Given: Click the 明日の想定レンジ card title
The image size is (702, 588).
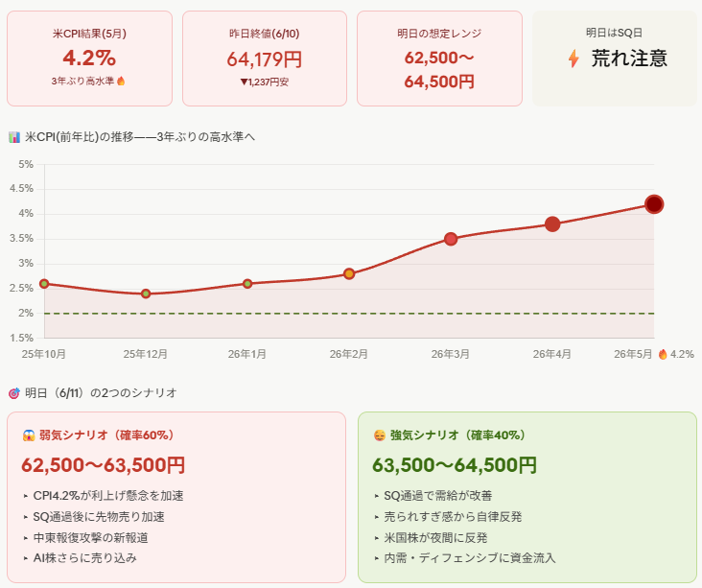Looking at the screenshot, I should coord(439,34).
